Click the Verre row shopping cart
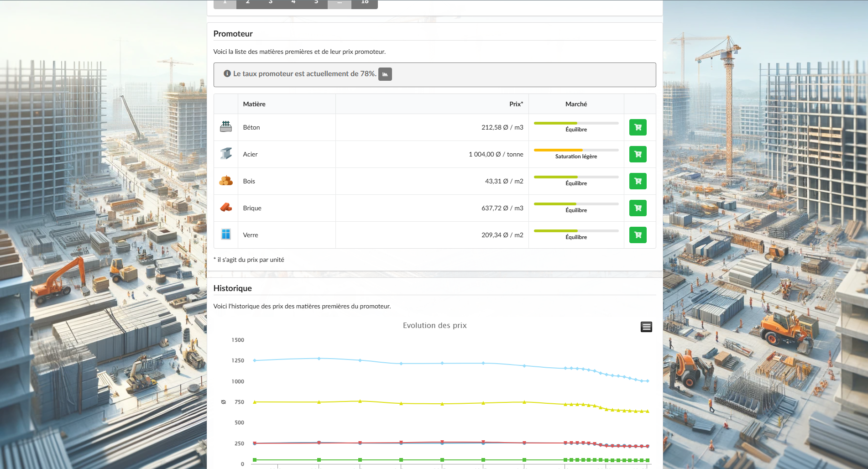 [638, 235]
